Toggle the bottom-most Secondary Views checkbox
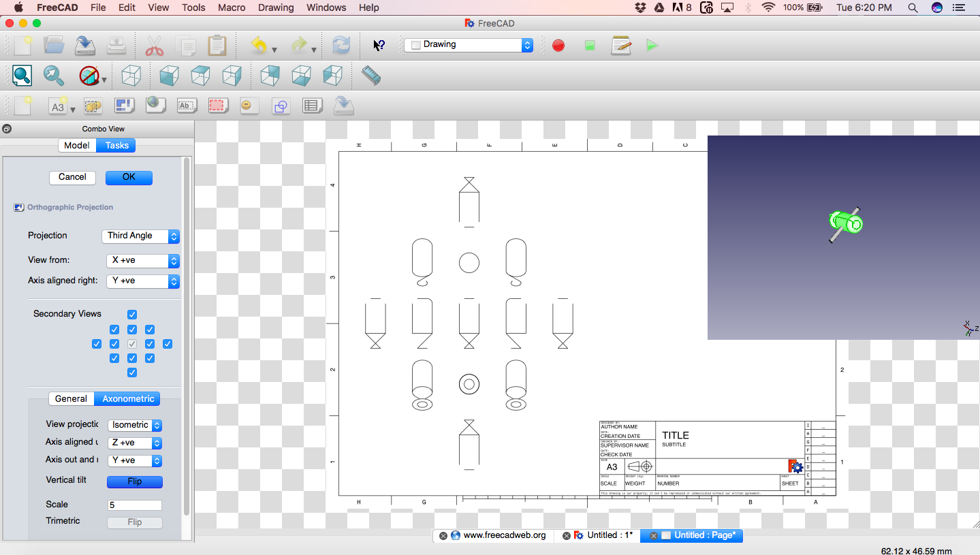 click(132, 372)
